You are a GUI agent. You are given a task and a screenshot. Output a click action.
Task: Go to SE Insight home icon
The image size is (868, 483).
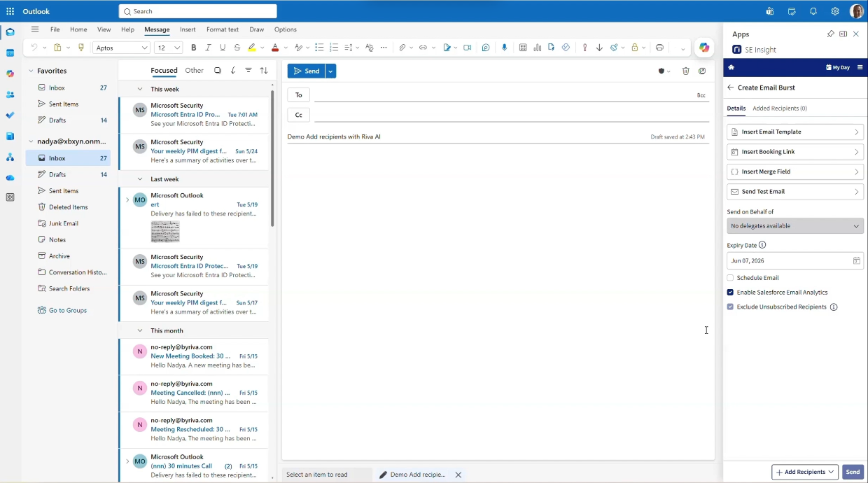[x=731, y=68]
